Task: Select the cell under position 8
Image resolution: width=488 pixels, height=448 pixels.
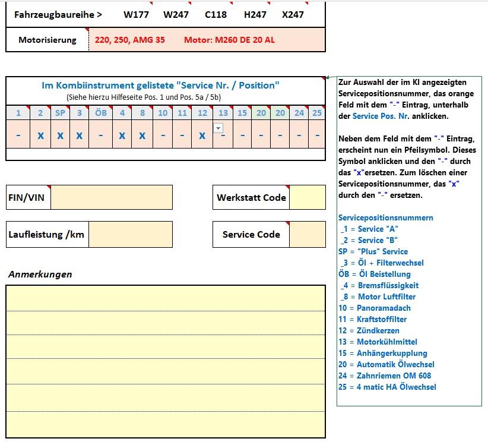Action: (x=142, y=134)
